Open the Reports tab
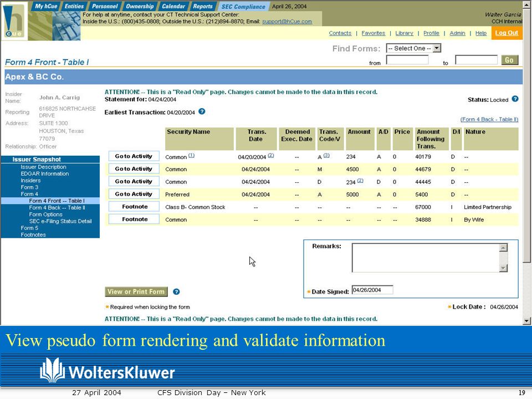This screenshot has width=532, height=399. [203, 6]
